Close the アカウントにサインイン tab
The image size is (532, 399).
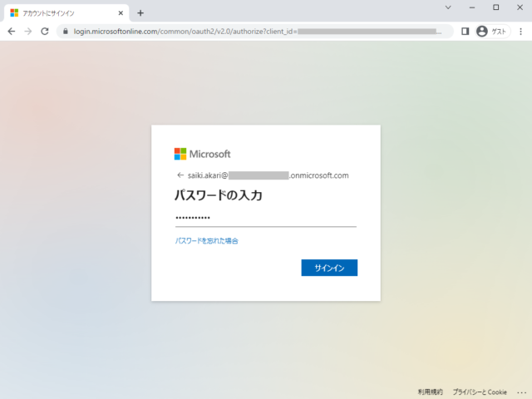click(121, 13)
